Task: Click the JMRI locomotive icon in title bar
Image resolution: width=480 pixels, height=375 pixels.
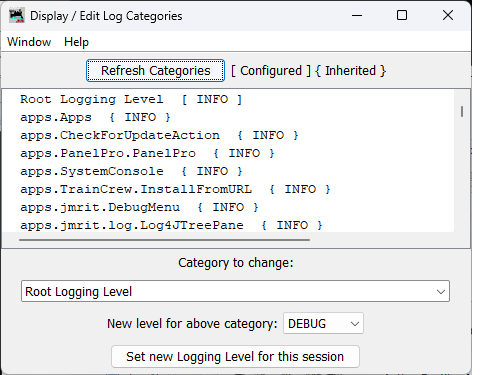Action: pyautogui.click(x=17, y=15)
